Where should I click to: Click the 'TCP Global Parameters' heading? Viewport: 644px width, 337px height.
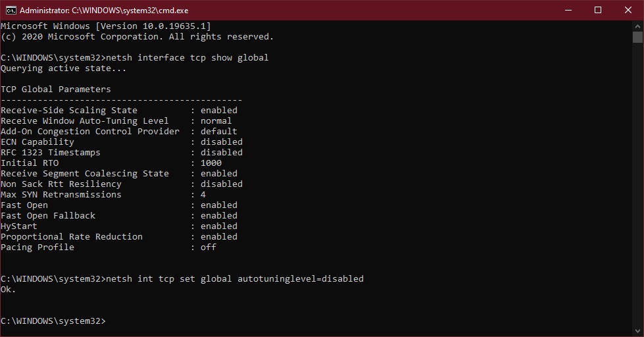click(56, 89)
